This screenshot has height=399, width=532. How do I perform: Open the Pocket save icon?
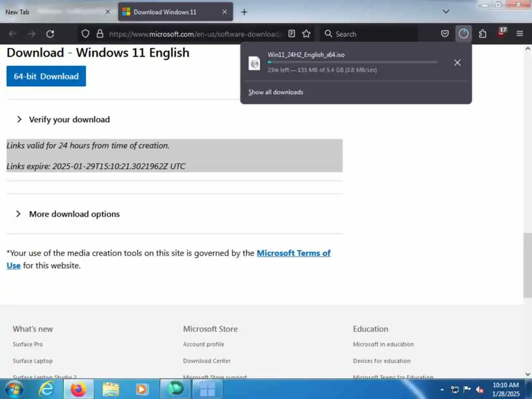[x=445, y=34]
